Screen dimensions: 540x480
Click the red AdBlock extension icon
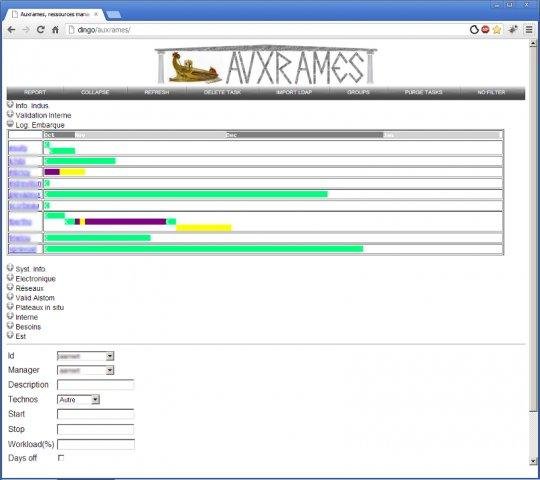pos(485,30)
